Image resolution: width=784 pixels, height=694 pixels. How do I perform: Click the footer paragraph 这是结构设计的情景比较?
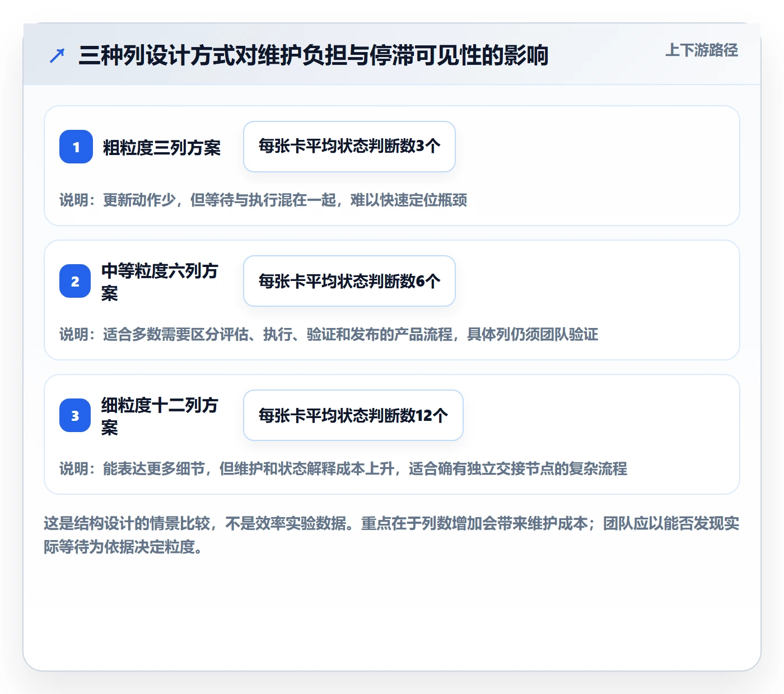tap(392, 535)
